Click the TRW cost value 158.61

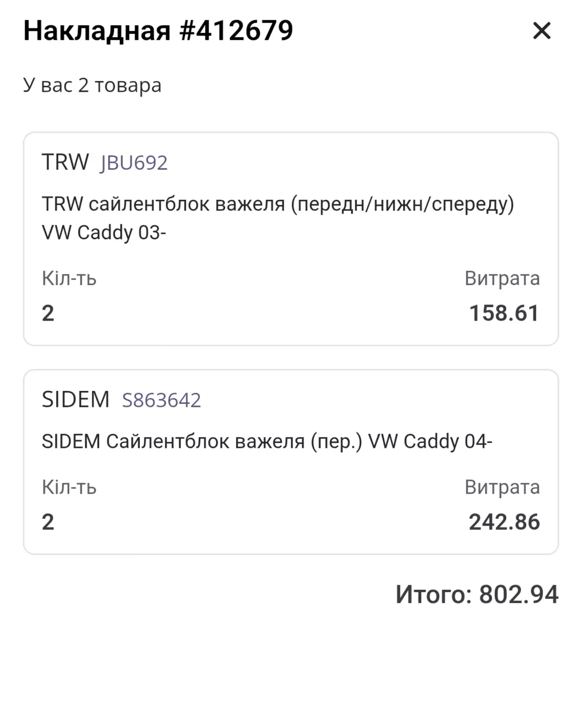[504, 313]
